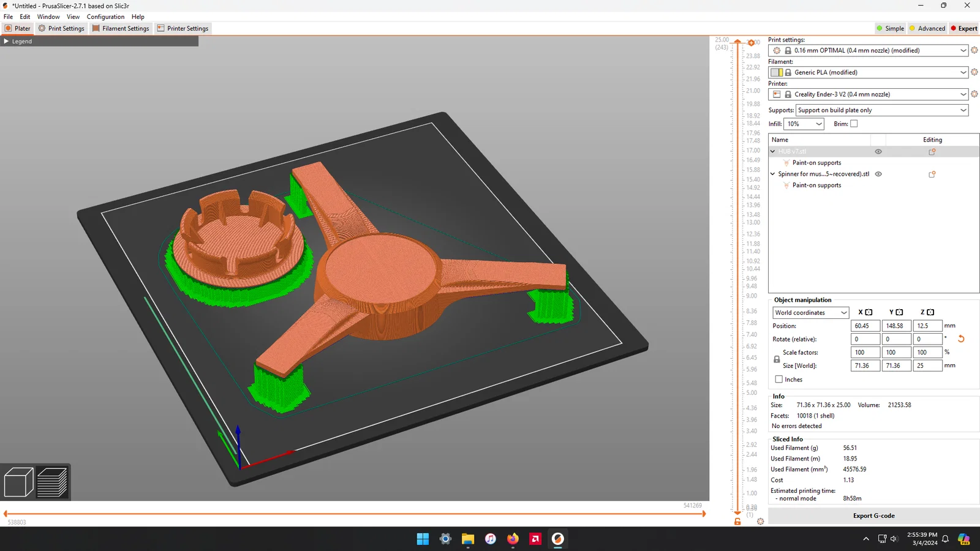Launch Firefox from the taskbar
This screenshot has height=551, width=980.
tap(513, 539)
